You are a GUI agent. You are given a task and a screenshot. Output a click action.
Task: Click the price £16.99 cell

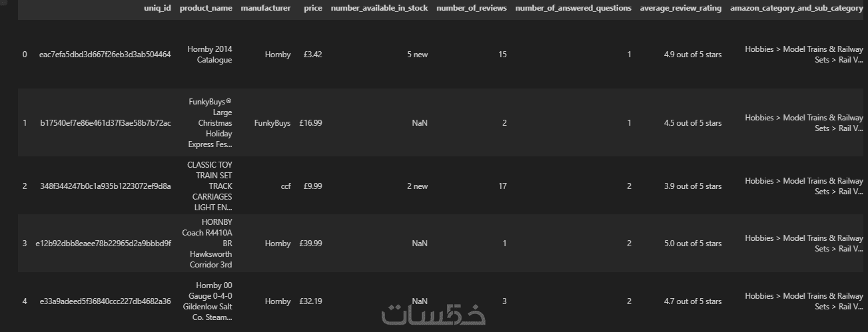(310, 123)
